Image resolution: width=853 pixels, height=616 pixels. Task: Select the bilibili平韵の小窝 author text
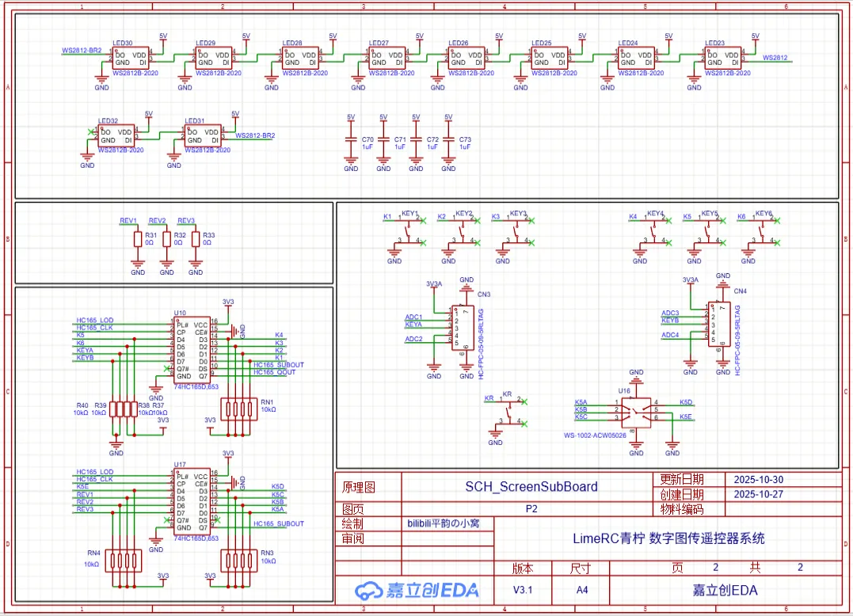point(448,523)
